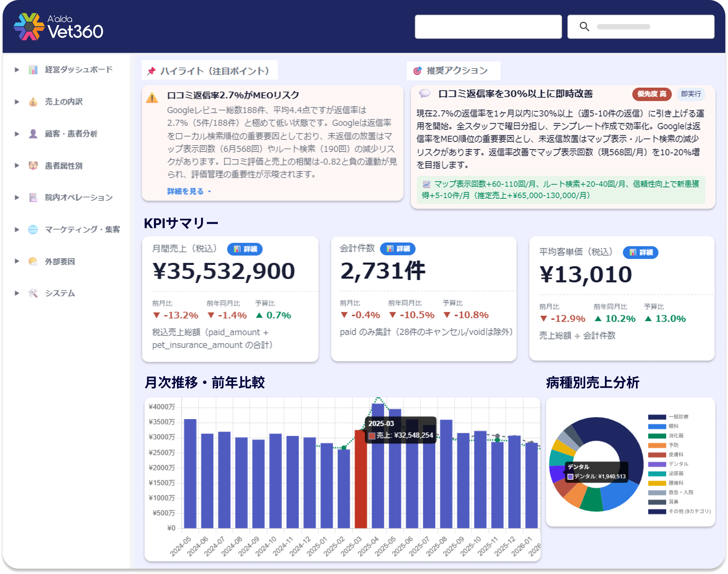Viewport: 728px width, 574px height.
Task: Click 詳細 button on 月間売上 card
Action: (245, 249)
